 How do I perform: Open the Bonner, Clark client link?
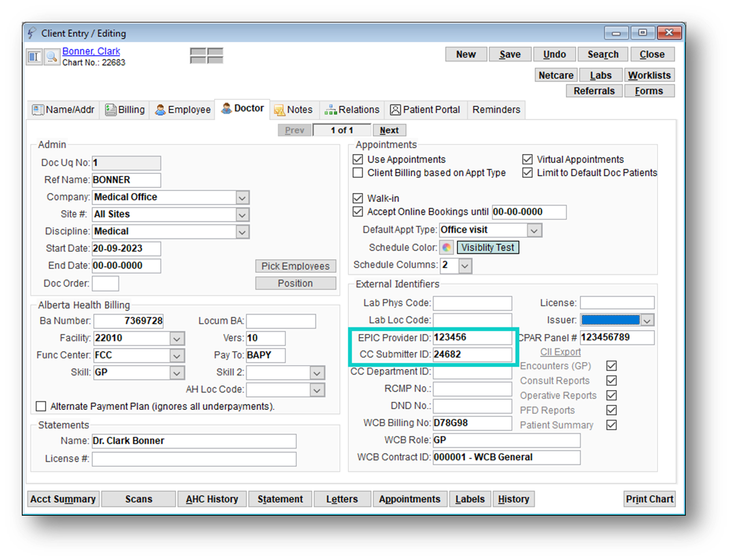[91, 51]
